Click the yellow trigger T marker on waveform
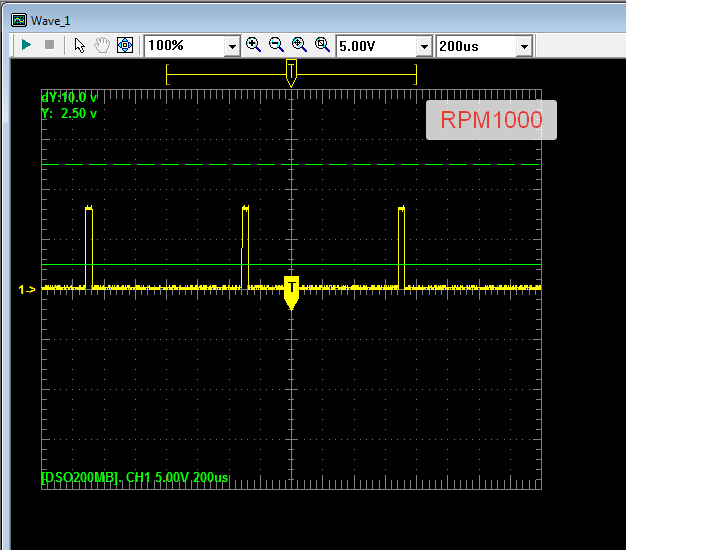716x550 pixels. point(291,292)
